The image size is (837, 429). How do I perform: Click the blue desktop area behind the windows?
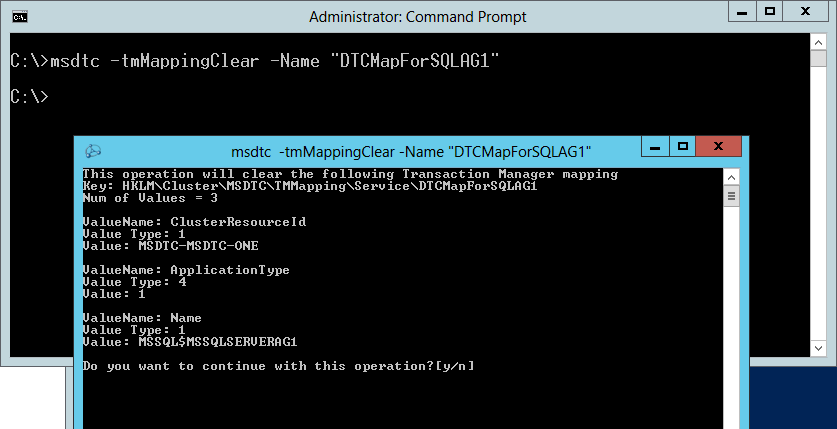[x=793, y=398]
